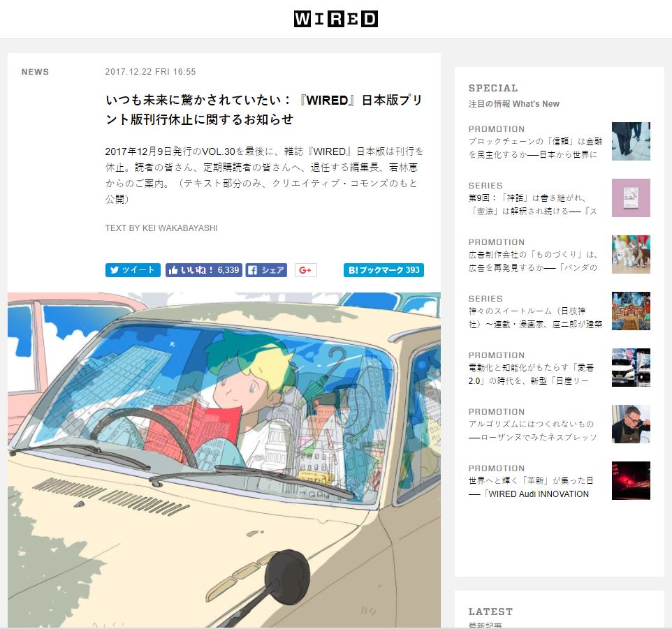This screenshot has width=672, height=629.
Task: Click the white car promotion thumbnail
Action: [631, 367]
